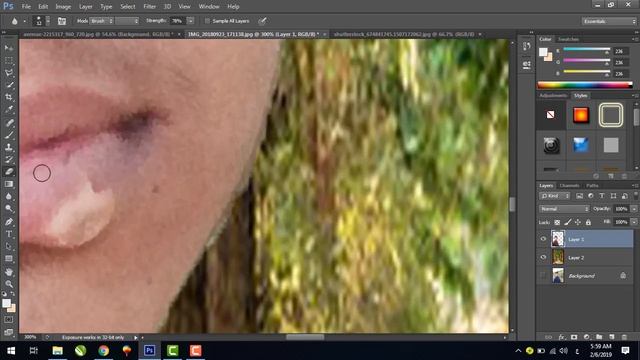Open the Normal blend mode dropdown
Image resolution: width=640 pixels, height=360 pixels.
[x=564, y=209]
